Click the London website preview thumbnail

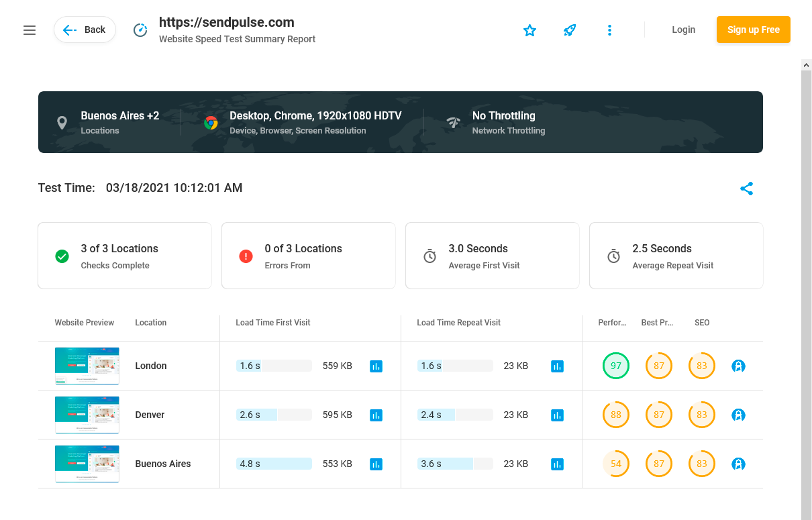click(x=87, y=366)
